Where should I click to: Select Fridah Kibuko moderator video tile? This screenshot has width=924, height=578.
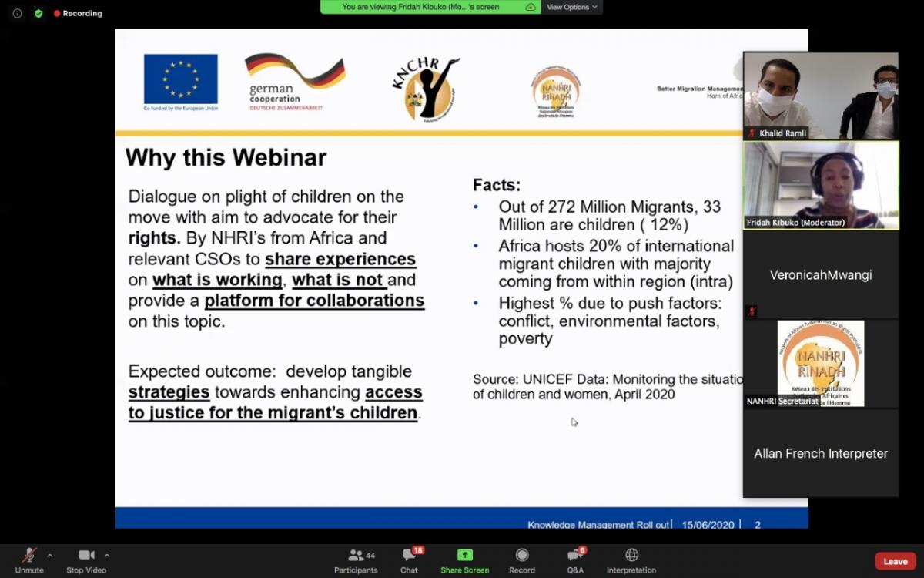821,185
